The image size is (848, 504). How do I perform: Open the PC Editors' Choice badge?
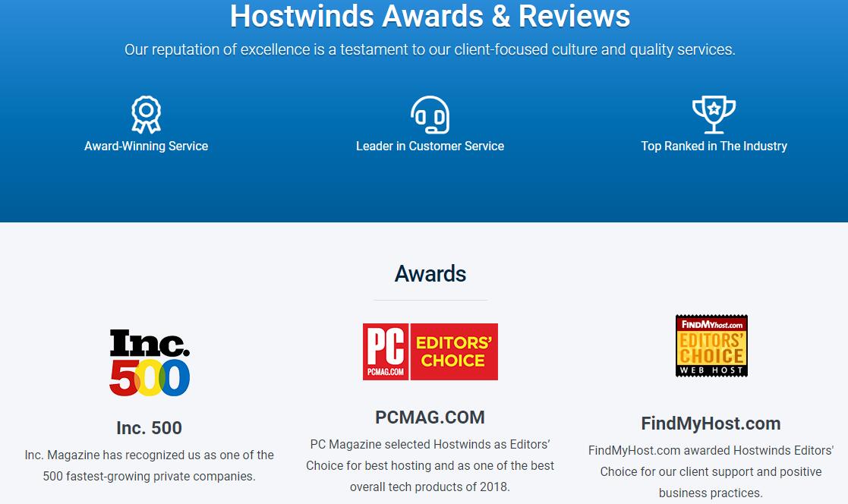pos(430,351)
